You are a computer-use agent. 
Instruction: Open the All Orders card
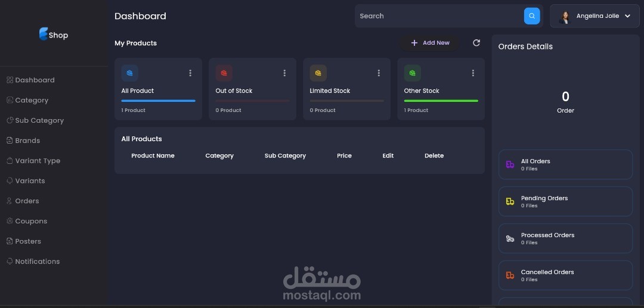(565, 164)
